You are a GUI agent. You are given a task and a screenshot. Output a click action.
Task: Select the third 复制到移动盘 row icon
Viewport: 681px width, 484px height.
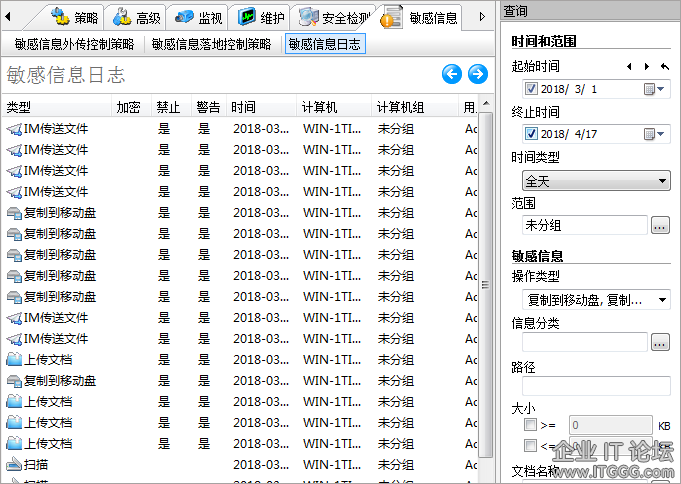14,255
